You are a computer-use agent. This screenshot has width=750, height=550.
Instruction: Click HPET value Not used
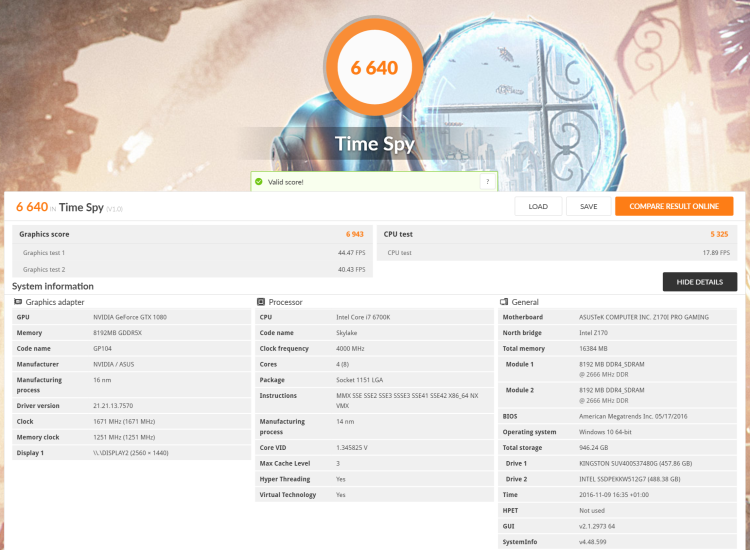coord(592,511)
